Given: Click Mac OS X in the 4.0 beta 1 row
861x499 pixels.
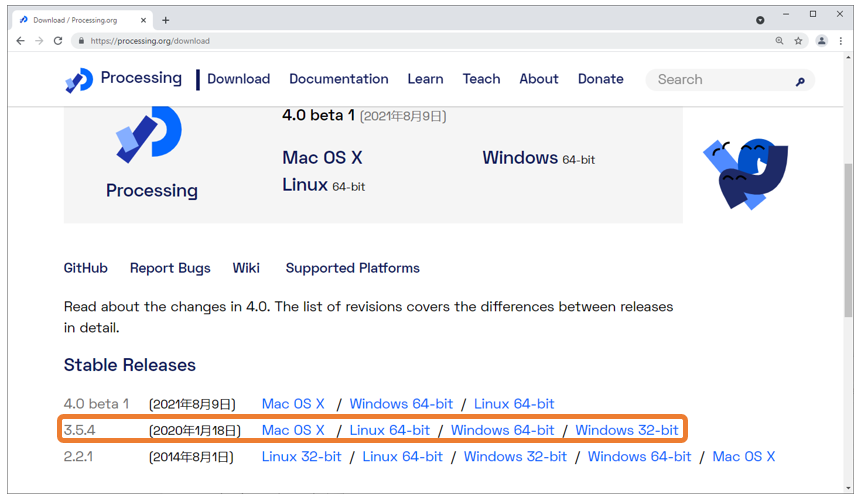Looking at the screenshot, I should (293, 404).
